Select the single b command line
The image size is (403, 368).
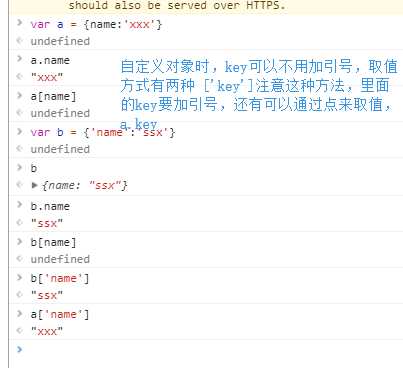point(34,168)
